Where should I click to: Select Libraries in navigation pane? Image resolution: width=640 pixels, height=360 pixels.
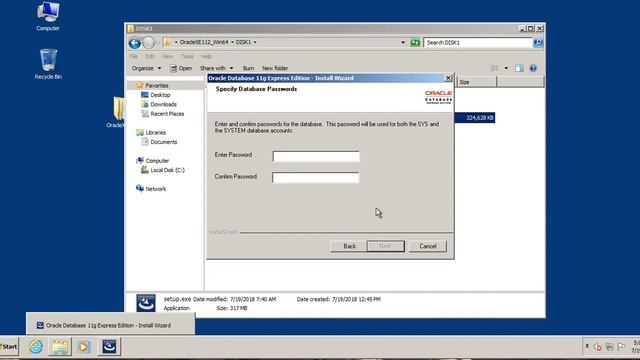click(156, 132)
